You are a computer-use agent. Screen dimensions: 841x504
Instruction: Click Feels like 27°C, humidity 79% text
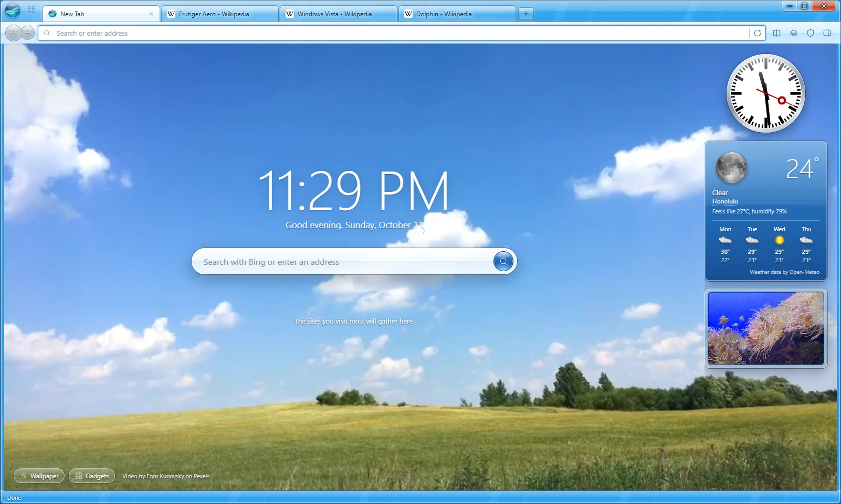749,211
